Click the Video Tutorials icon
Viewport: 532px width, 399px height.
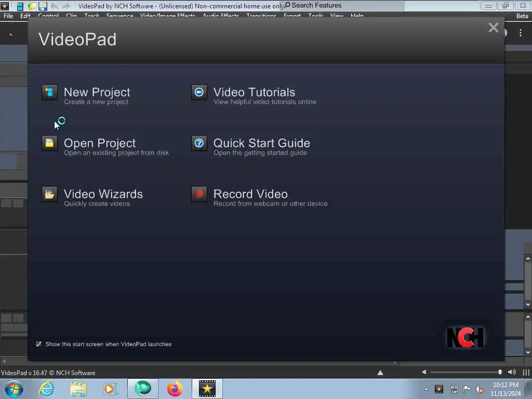click(x=199, y=92)
